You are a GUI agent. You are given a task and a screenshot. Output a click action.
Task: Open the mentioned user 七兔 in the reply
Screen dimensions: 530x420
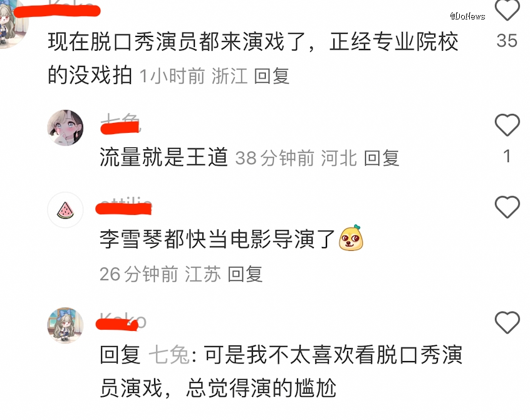click(x=169, y=355)
